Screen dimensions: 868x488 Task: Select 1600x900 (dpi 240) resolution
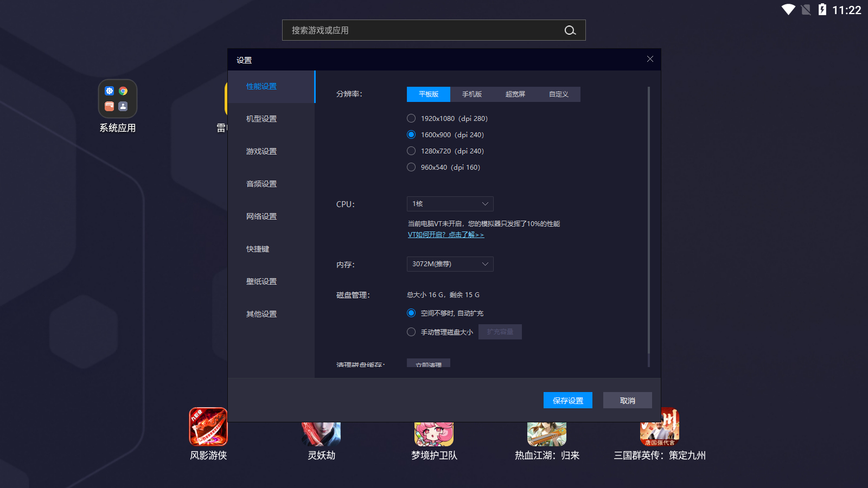[x=411, y=134]
